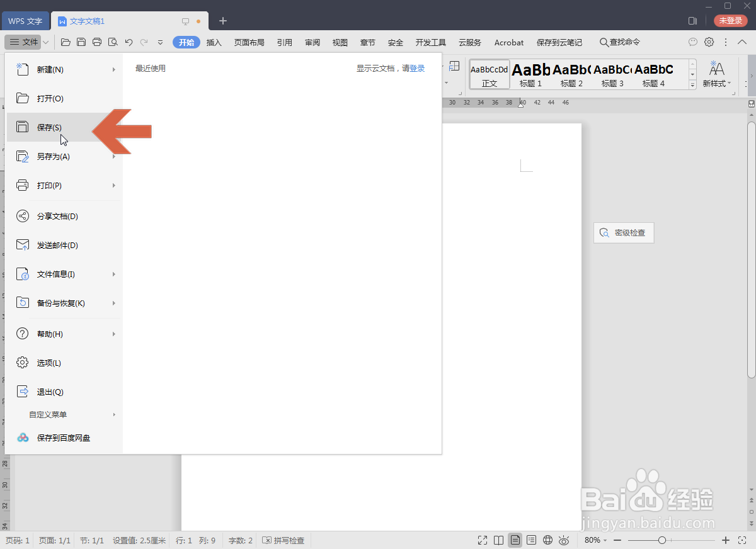This screenshot has width=756, height=549.
Task: Click the Undo arrow icon
Action: point(129,42)
